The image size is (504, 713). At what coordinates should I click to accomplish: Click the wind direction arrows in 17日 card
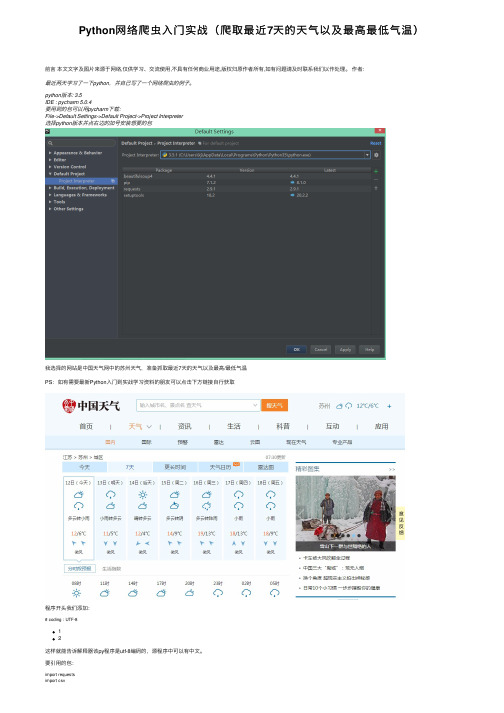(x=238, y=543)
